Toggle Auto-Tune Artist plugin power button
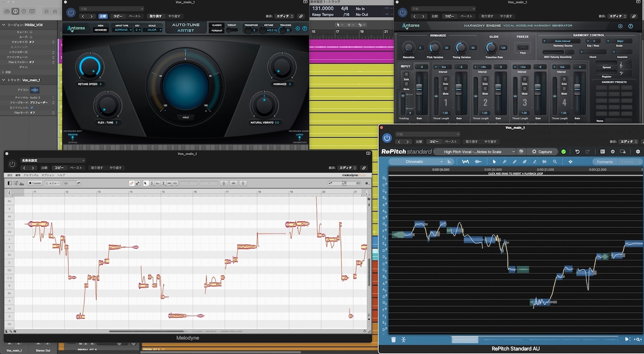 [71, 12]
